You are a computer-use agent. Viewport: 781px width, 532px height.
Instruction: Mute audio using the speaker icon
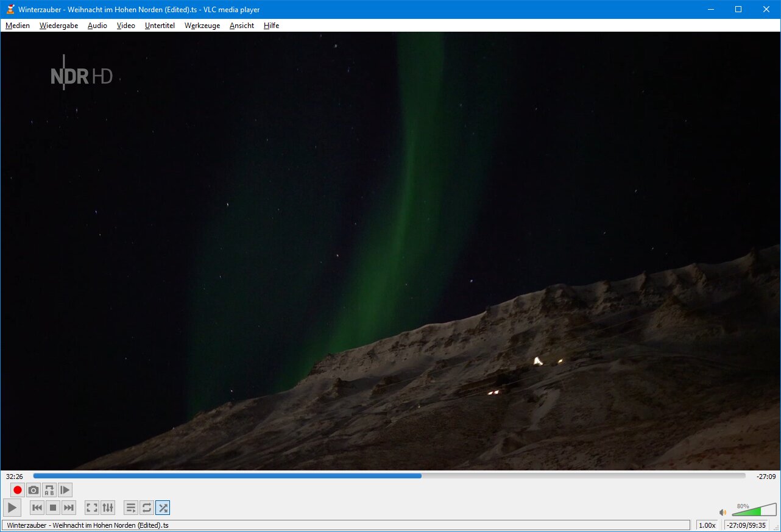point(723,512)
